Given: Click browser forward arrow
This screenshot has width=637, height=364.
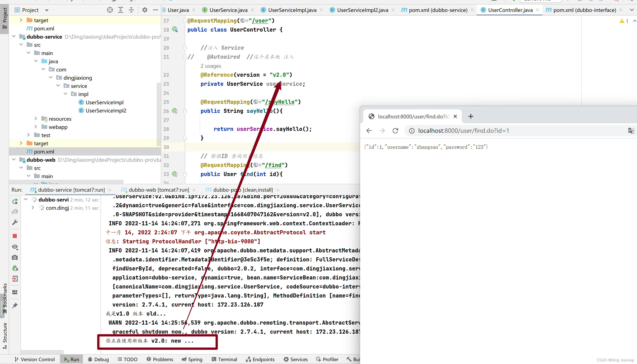Looking at the screenshot, I should [x=382, y=131].
